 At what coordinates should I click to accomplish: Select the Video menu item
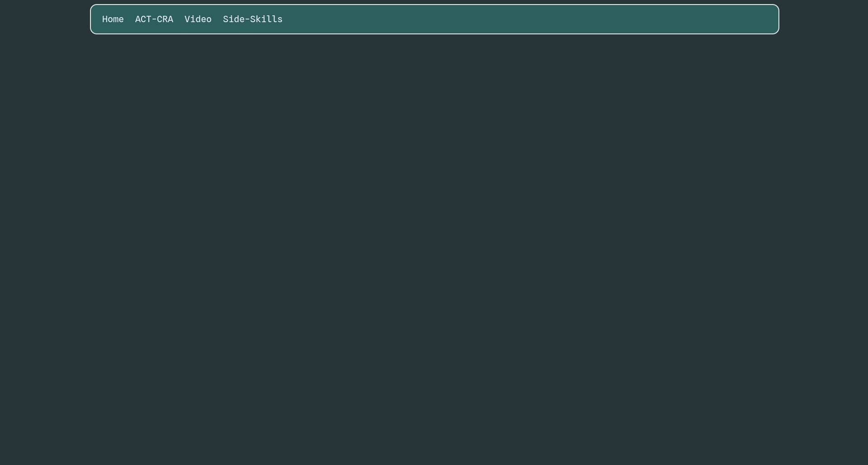click(x=198, y=19)
